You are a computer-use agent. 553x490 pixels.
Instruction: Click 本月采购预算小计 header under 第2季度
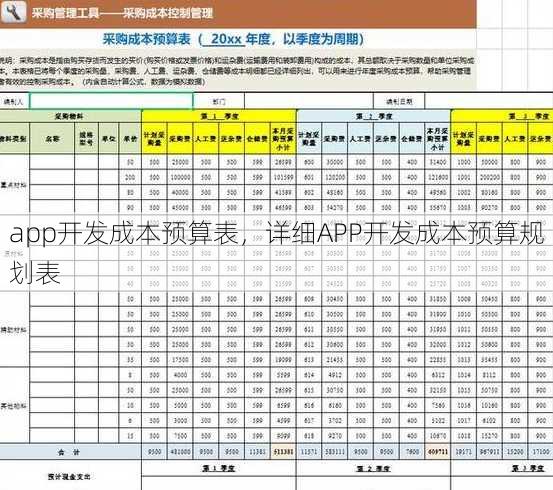click(437, 139)
